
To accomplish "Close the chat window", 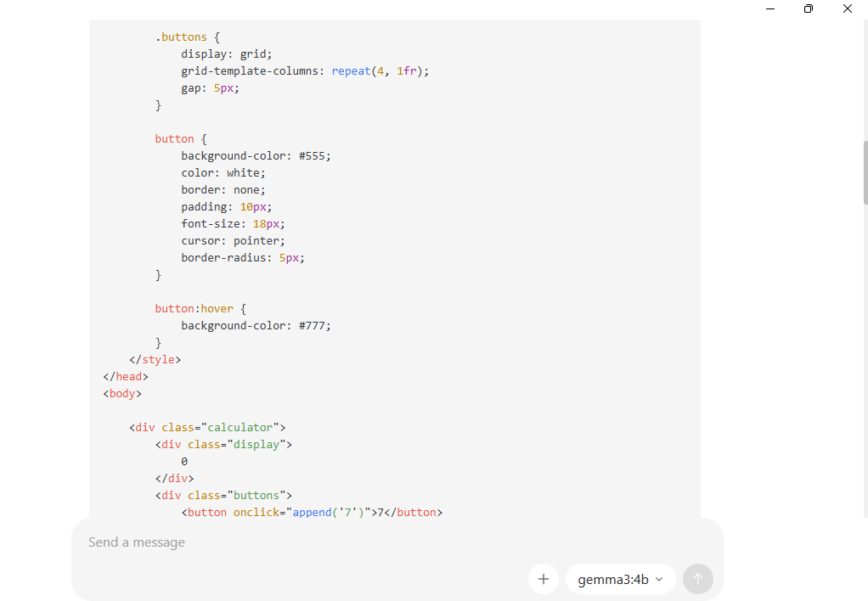I will coord(848,8).
